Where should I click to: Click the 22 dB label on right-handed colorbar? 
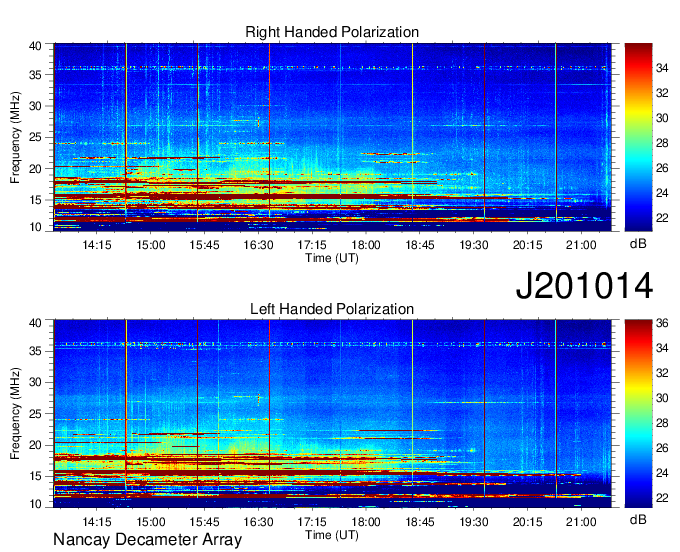tap(662, 218)
